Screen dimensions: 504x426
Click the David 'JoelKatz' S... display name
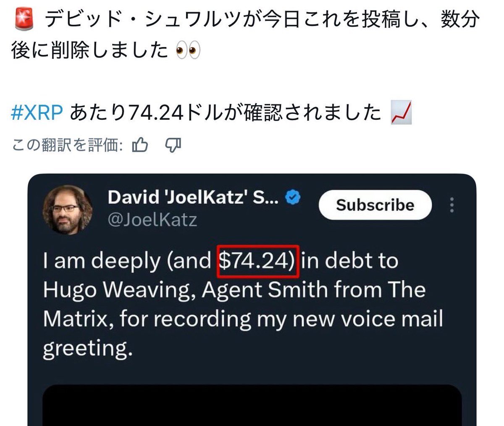tap(193, 197)
